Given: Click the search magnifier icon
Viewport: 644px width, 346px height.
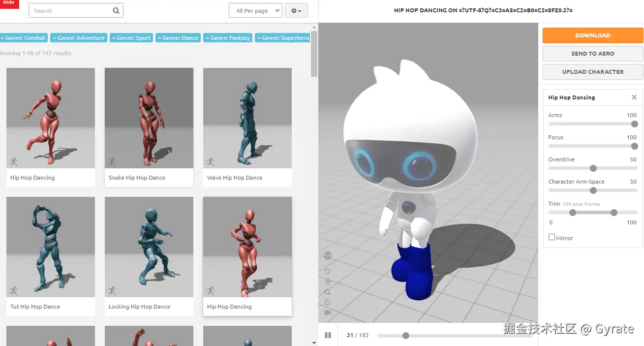Looking at the screenshot, I should [x=116, y=10].
